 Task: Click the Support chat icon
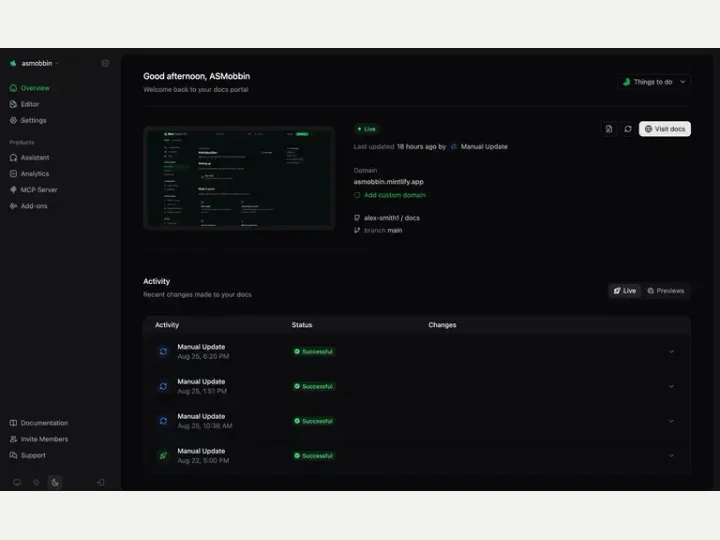13,456
